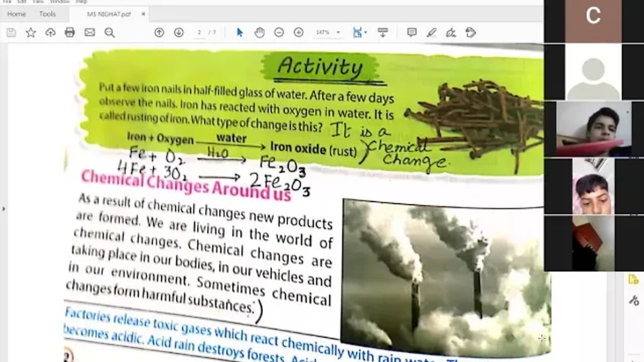This screenshot has width=644, height=362.
Task: Select participant tile with blank avatar
Action: click(x=593, y=72)
